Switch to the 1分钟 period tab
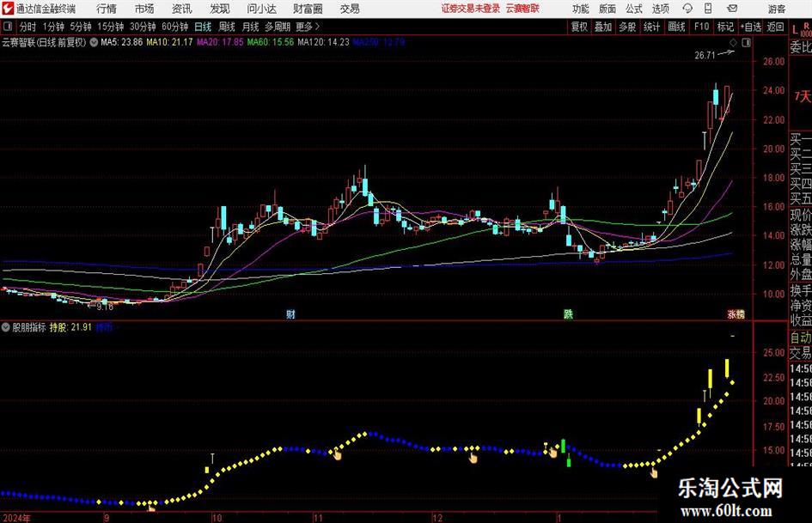Viewport: 812px width, 523px height. tap(52, 27)
